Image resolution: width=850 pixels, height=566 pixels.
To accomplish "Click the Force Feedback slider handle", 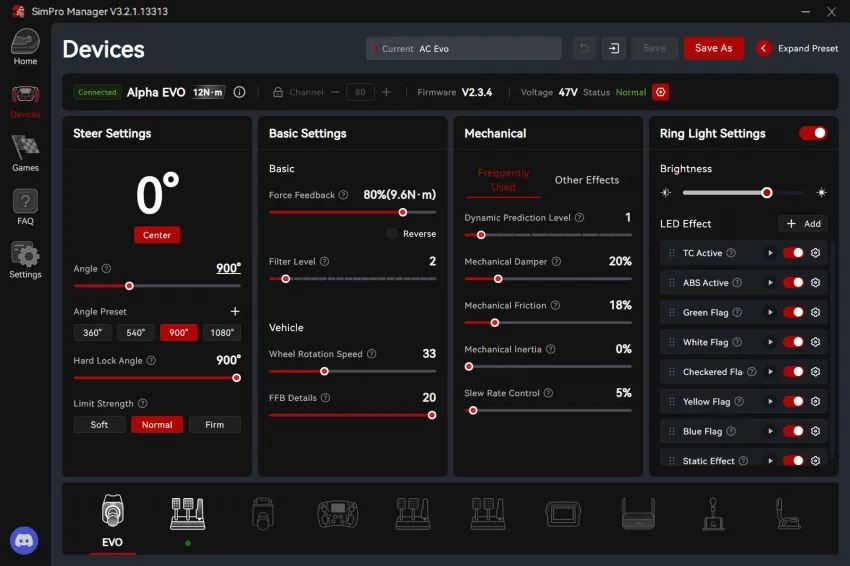I will [403, 213].
